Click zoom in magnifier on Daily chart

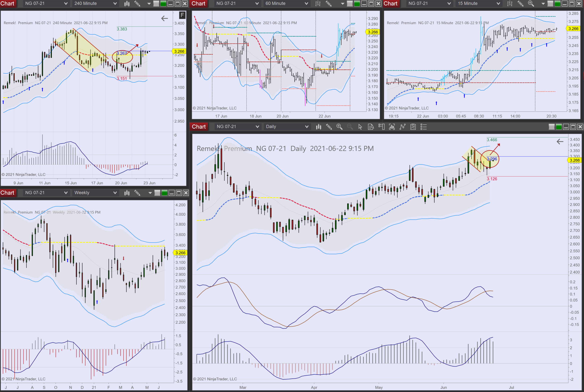[x=339, y=127]
